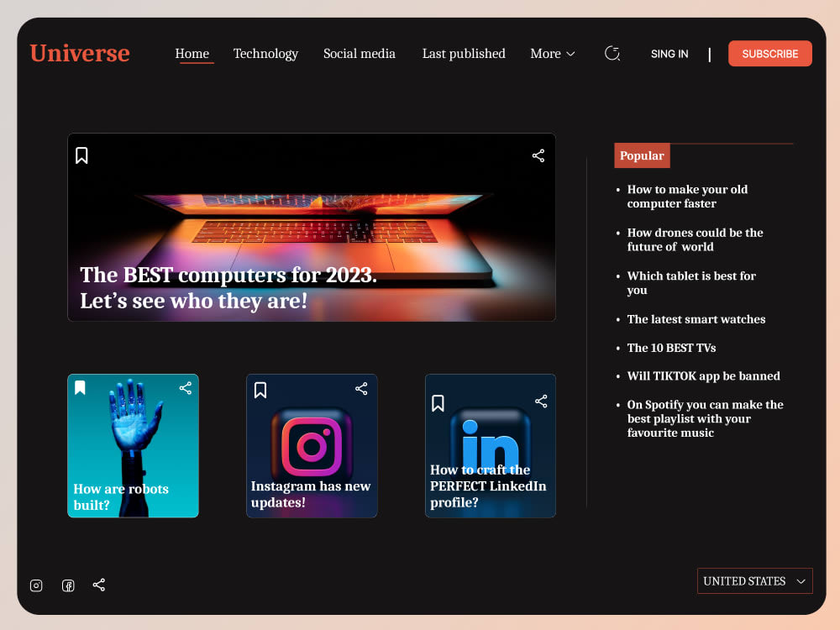
Task: Open the PERFECT LinkedIn profile thumbnail
Action: click(x=491, y=446)
